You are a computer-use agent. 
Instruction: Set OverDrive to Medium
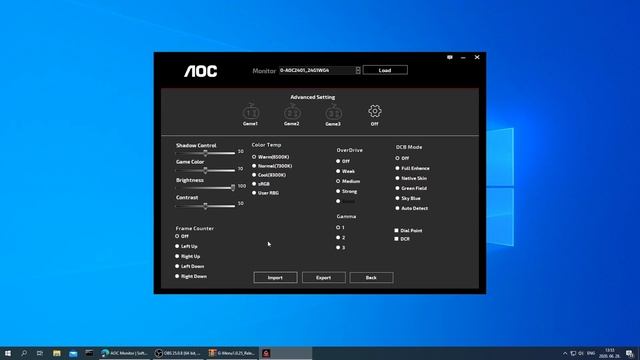coord(348,181)
